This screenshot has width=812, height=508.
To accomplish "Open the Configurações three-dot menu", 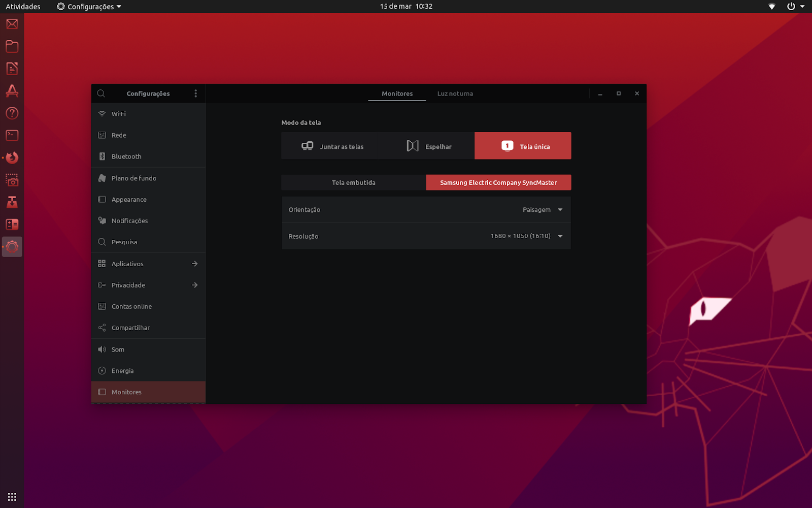I will (x=195, y=93).
